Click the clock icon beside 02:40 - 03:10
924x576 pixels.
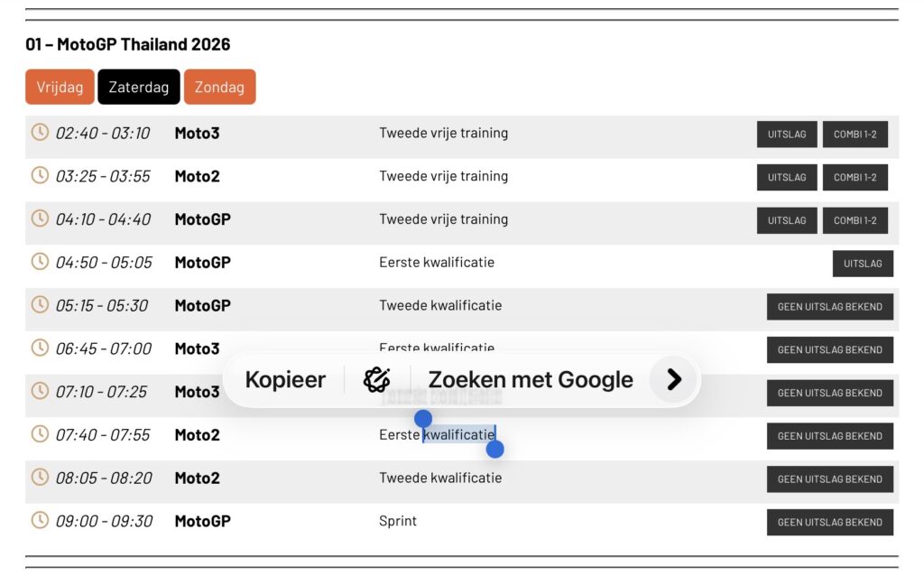(x=40, y=132)
